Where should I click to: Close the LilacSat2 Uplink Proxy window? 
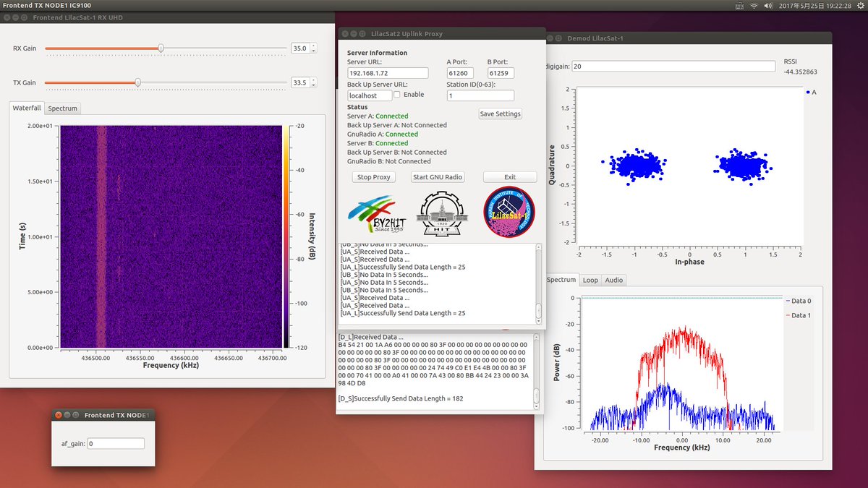(344, 33)
